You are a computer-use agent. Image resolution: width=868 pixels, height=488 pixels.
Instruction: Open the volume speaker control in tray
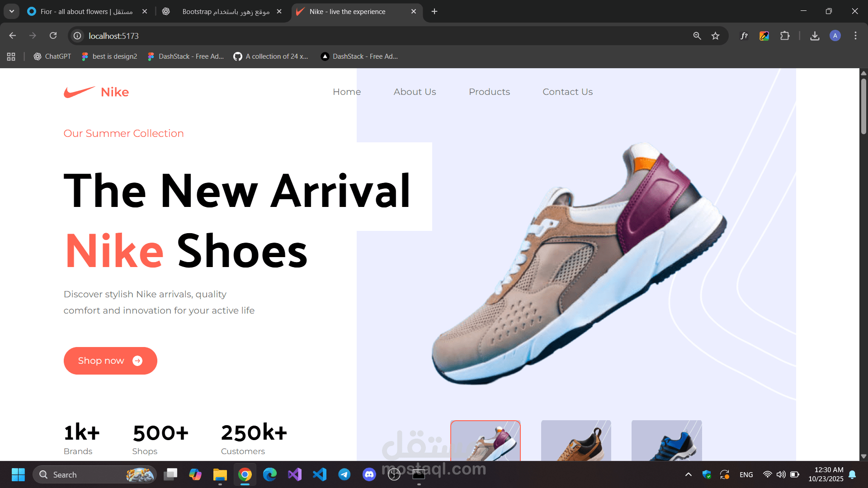781,474
